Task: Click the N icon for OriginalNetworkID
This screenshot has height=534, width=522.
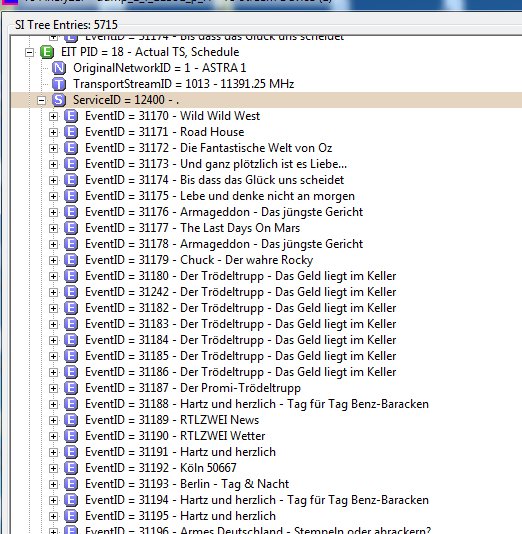Action: 59,68
